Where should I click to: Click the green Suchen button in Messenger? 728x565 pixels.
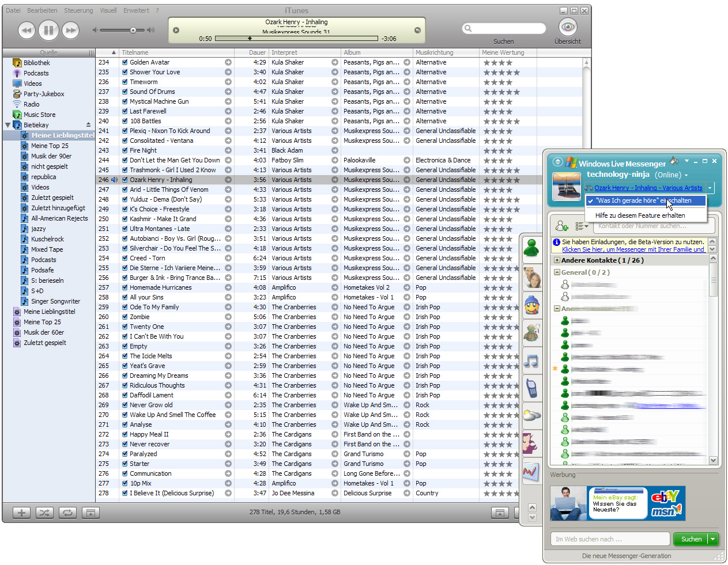point(691,539)
